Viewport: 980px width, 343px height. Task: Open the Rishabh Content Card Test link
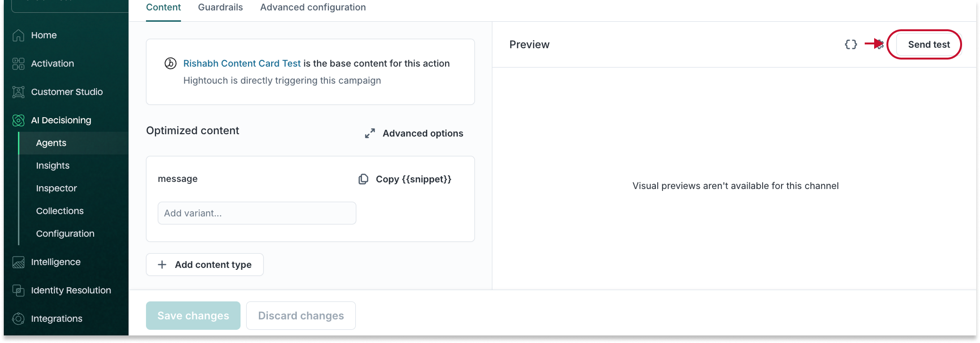click(x=242, y=63)
